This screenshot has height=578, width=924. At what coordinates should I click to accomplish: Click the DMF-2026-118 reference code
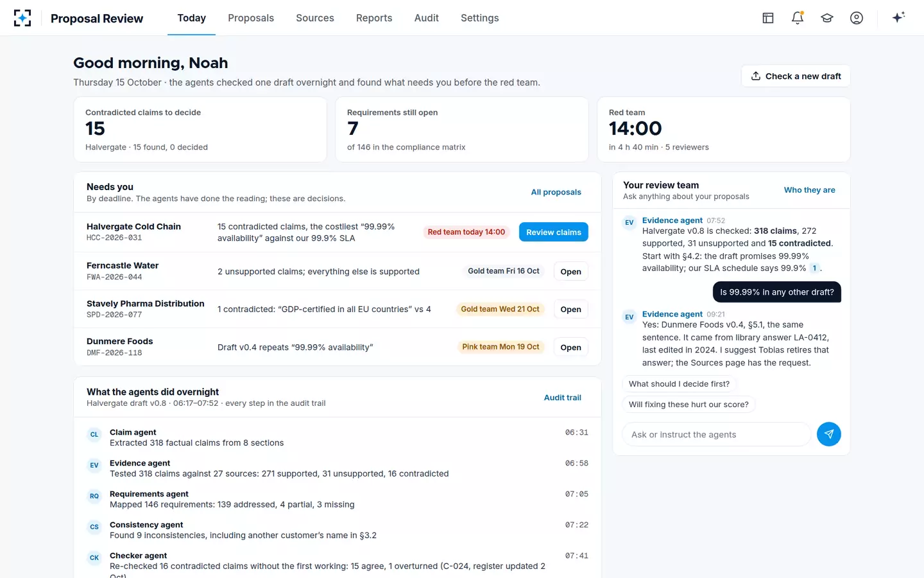tap(114, 353)
